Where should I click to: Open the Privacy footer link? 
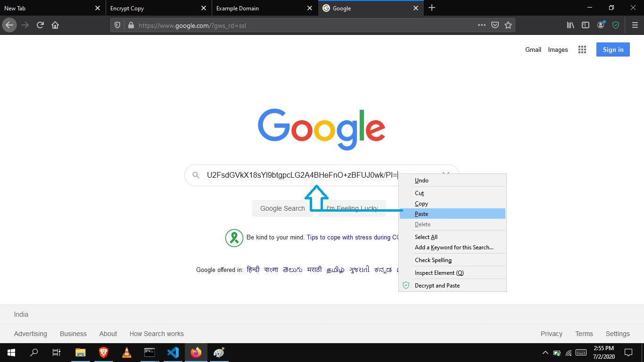pos(552,334)
